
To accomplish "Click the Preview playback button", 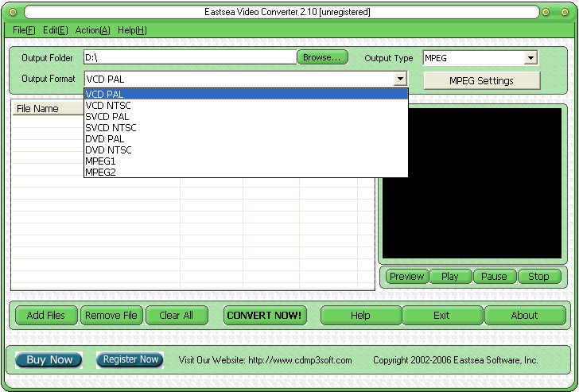I will (x=407, y=277).
